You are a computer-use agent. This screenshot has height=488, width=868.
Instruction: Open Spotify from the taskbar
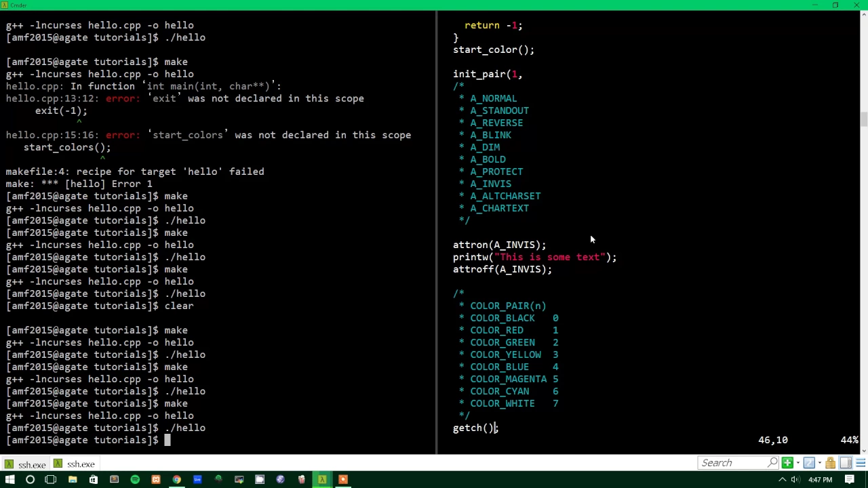point(135,480)
